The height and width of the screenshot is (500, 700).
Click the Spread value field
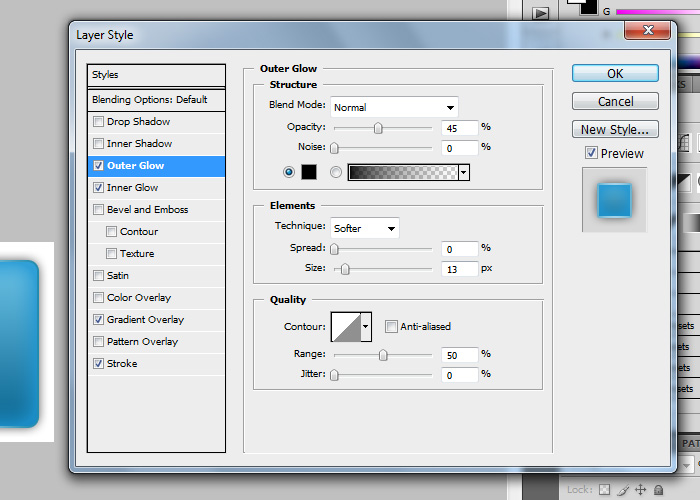click(x=459, y=249)
